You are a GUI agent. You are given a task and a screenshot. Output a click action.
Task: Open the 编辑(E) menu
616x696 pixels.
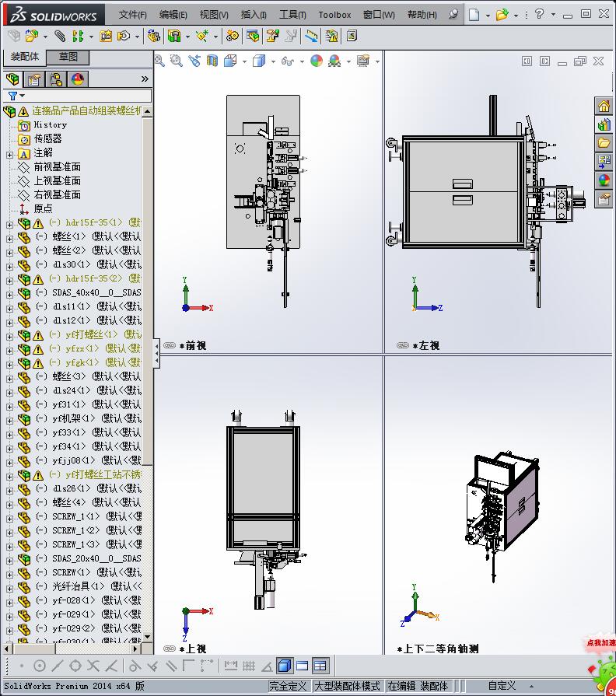173,15
